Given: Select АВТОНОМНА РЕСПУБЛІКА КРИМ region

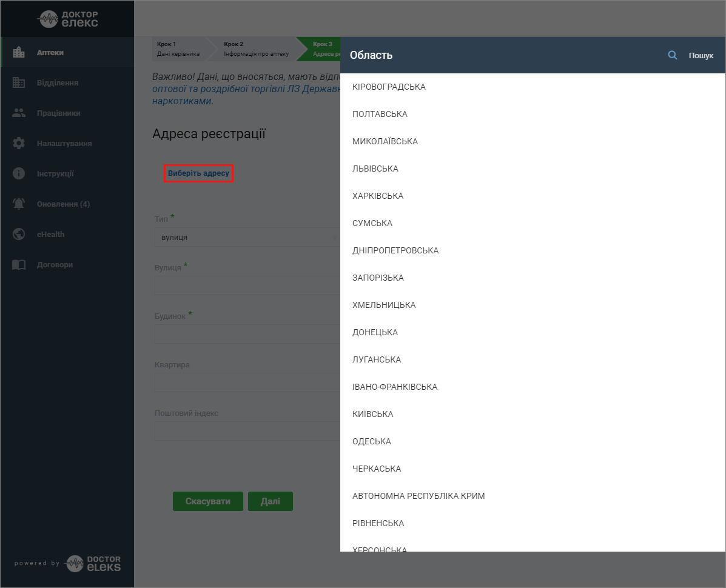Looking at the screenshot, I should 533,496.
